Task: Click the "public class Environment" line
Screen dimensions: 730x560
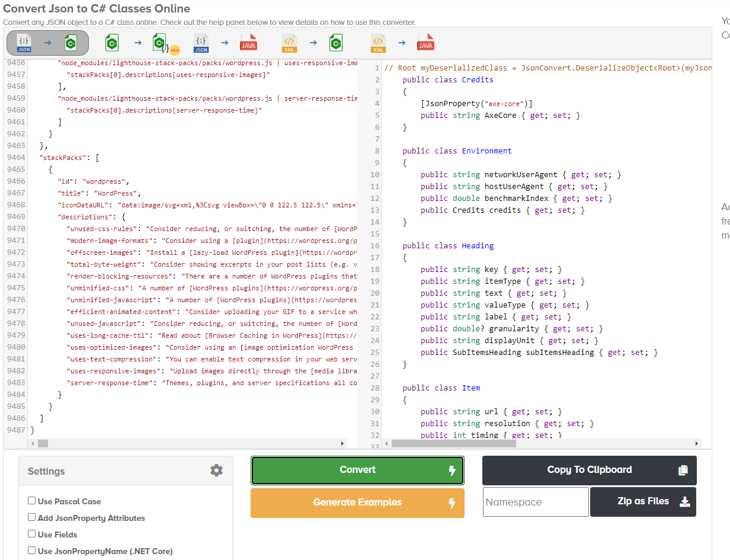Action: (457, 151)
